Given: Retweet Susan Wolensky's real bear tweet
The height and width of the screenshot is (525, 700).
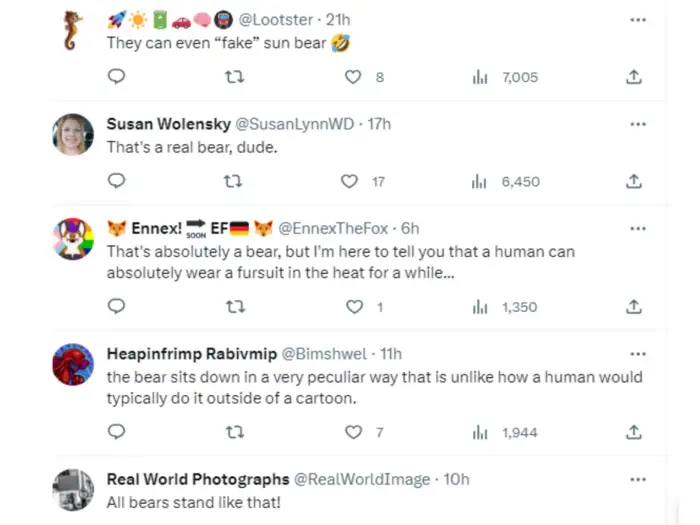Looking at the screenshot, I should pyautogui.click(x=232, y=181).
